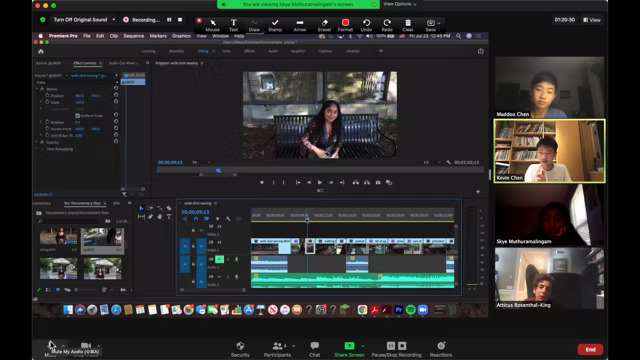Toggle the Uniform Scale checkbox
640x360 pixels.
78,116
